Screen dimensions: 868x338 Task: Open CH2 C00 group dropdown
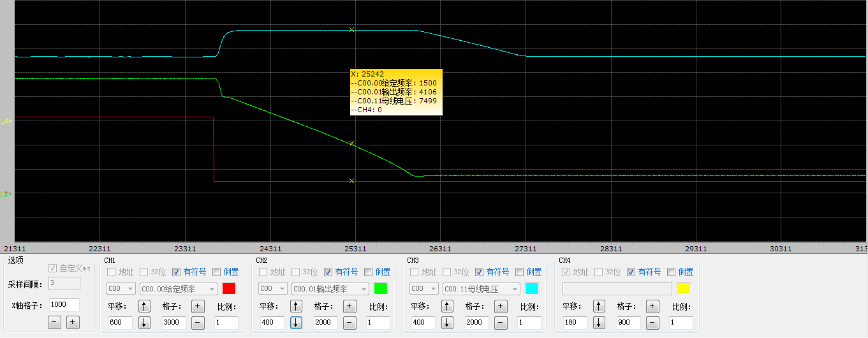[x=273, y=289]
